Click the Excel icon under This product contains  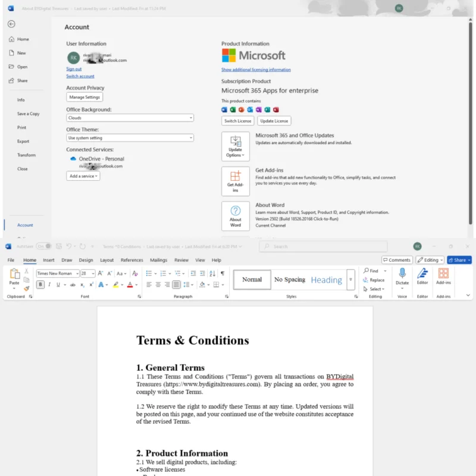tap(232, 109)
